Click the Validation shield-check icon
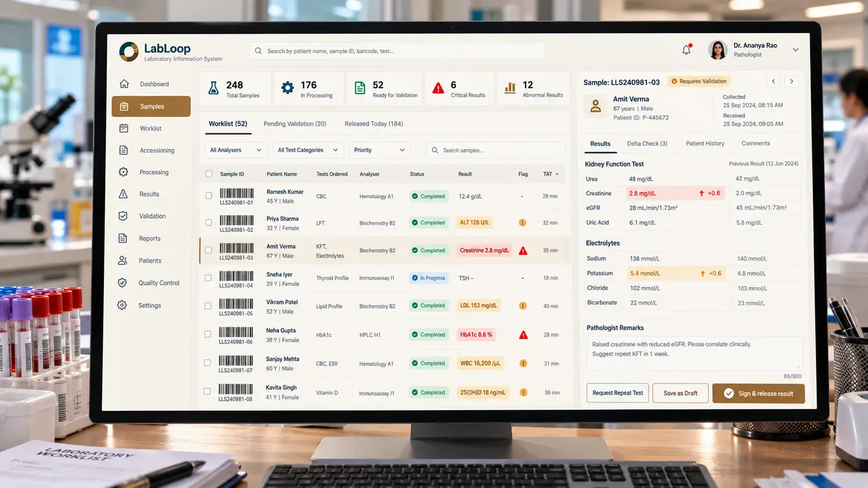This screenshot has width=868, height=488. pos(123,216)
